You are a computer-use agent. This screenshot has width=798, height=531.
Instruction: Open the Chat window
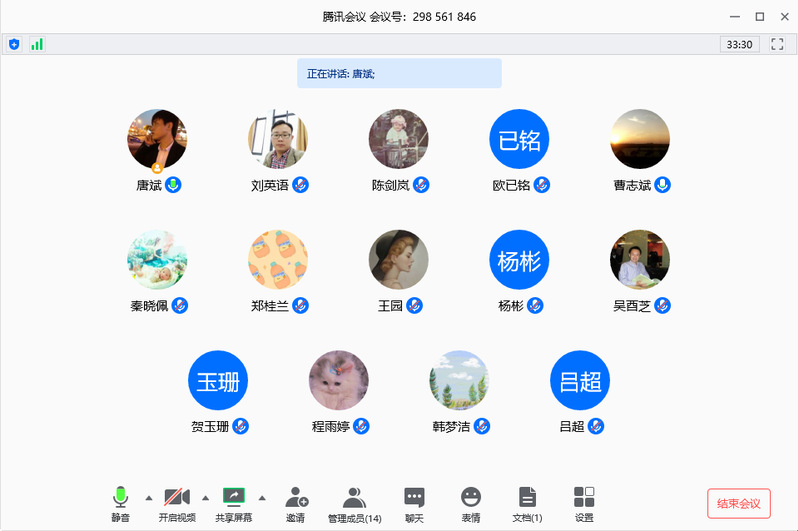(414, 503)
